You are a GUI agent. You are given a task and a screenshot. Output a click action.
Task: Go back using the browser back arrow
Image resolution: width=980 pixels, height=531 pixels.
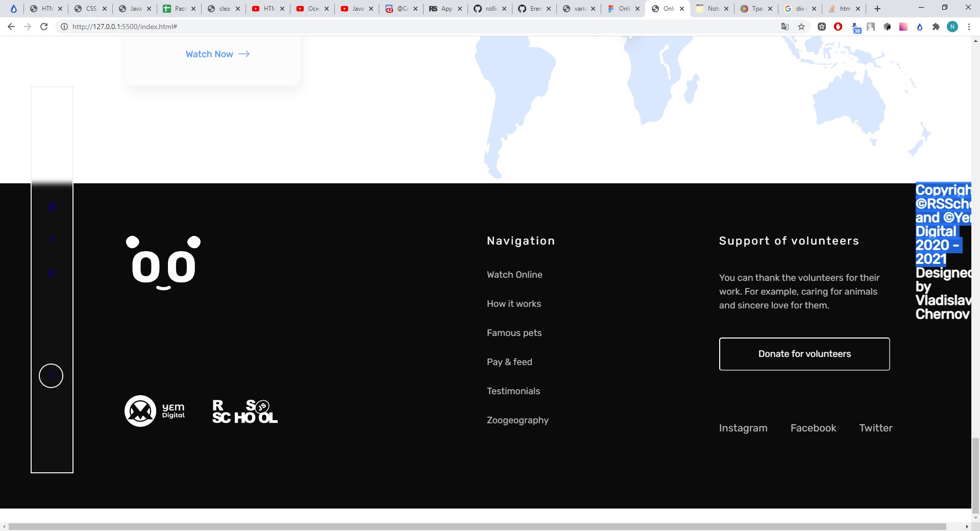(11, 27)
